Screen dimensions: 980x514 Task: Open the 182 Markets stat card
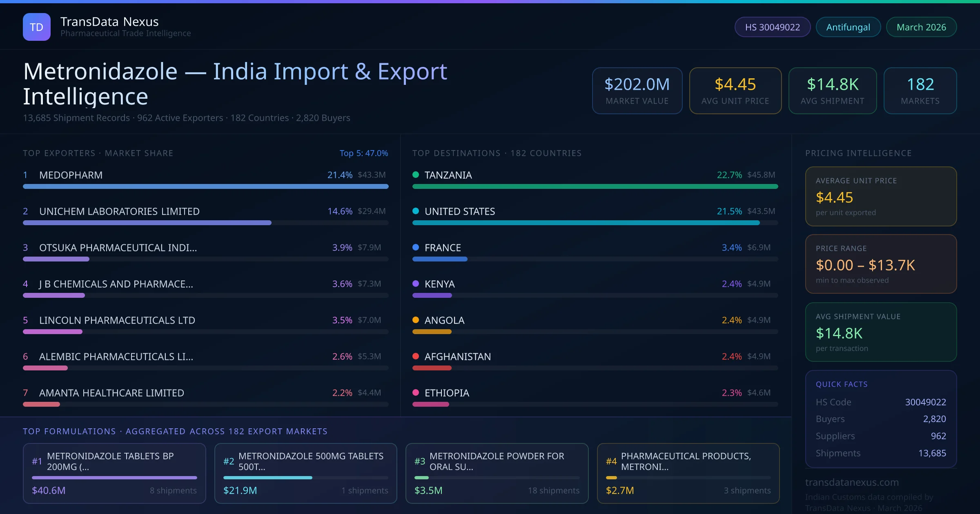pyautogui.click(x=920, y=91)
